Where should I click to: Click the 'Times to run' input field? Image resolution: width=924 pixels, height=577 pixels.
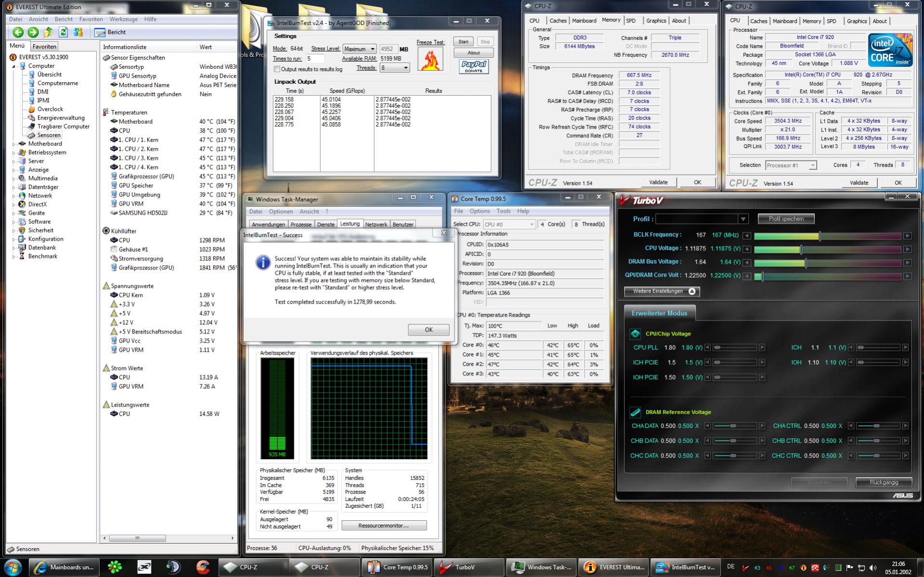(315, 59)
